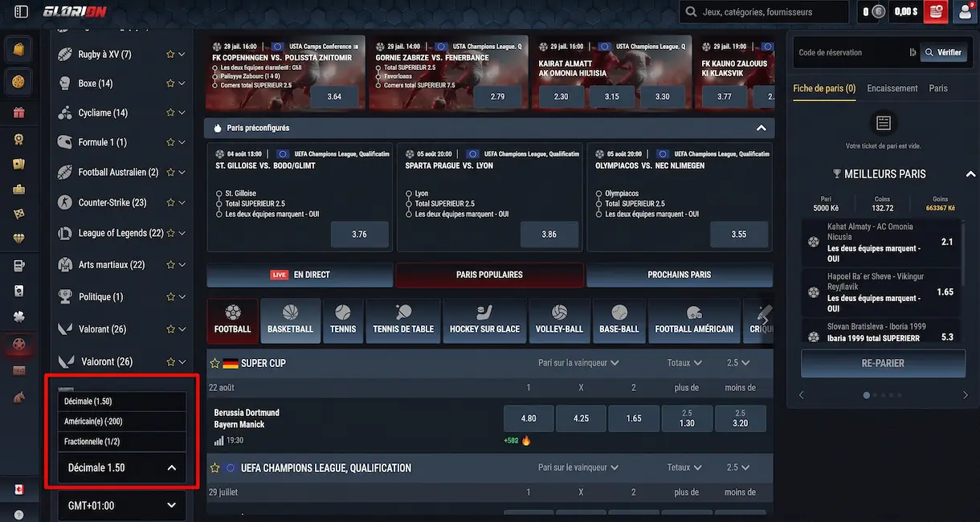Image resolution: width=980 pixels, height=522 pixels.
Task: Collapse the left sidebar panel icon
Action: (22, 12)
